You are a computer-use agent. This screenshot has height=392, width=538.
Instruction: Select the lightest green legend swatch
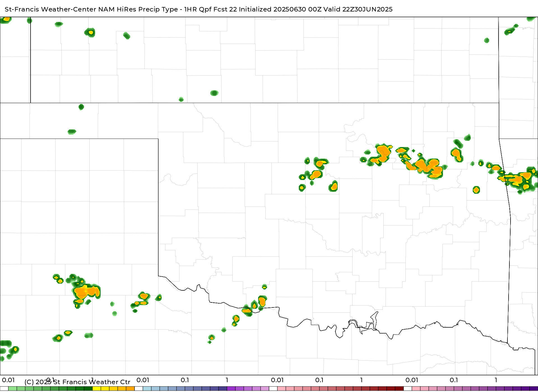(13, 389)
